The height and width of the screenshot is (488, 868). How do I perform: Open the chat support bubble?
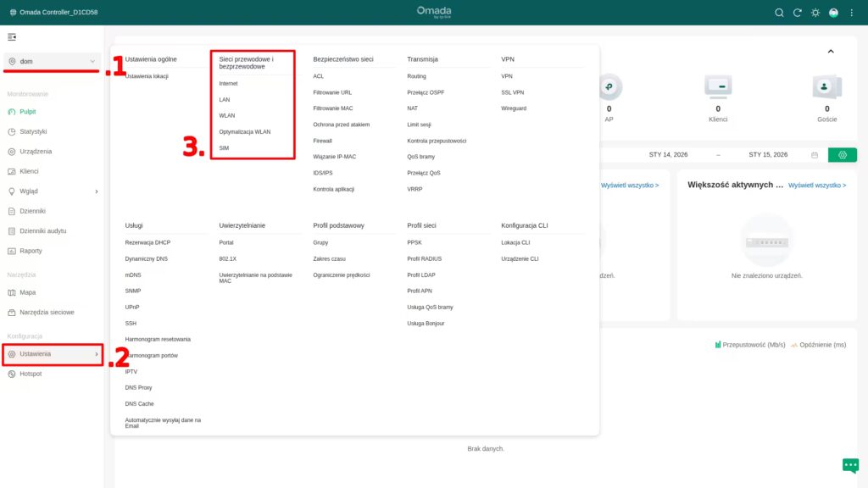pos(850,466)
